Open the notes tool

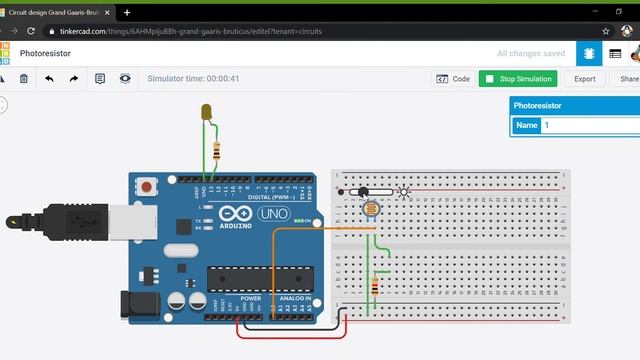point(100,79)
